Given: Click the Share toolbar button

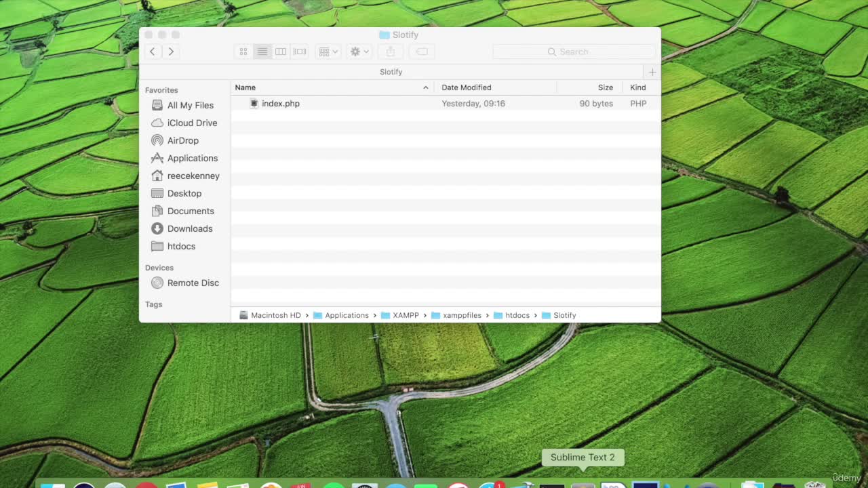Looking at the screenshot, I should (x=391, y=52).
